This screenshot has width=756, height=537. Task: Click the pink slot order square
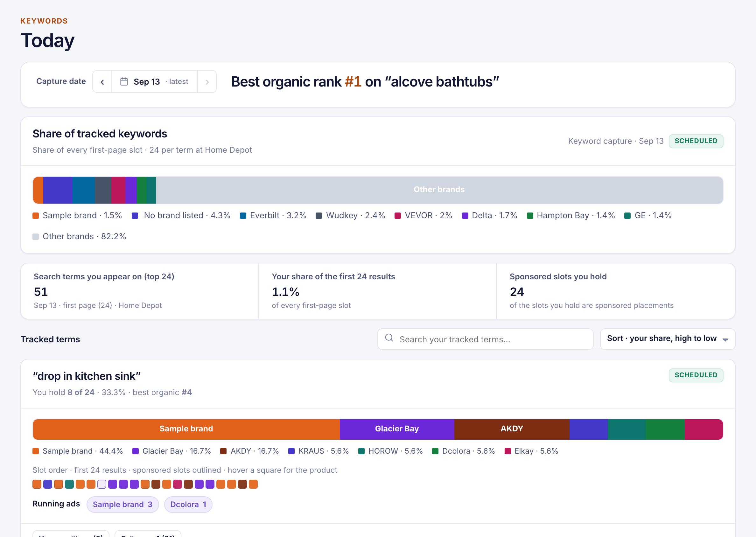click(x=178, y=484)
